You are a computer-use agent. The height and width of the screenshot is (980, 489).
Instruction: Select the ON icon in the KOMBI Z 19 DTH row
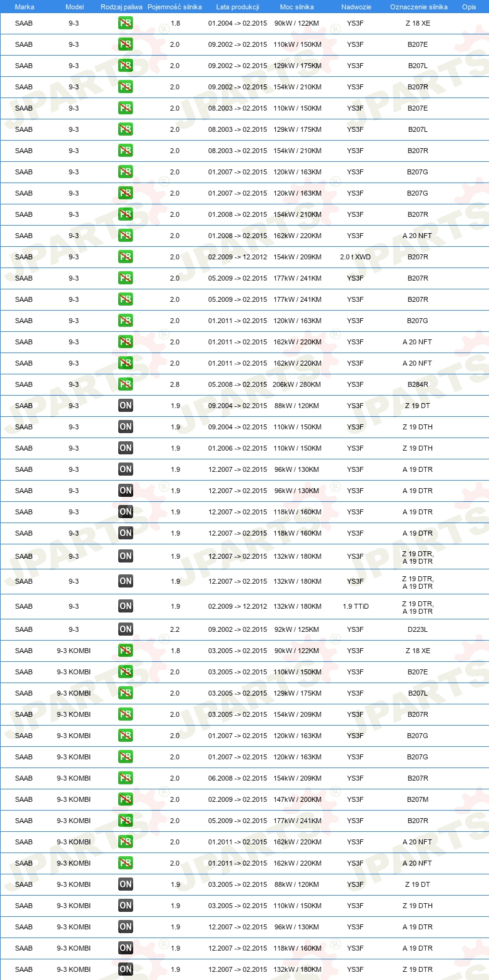point(125,906)
